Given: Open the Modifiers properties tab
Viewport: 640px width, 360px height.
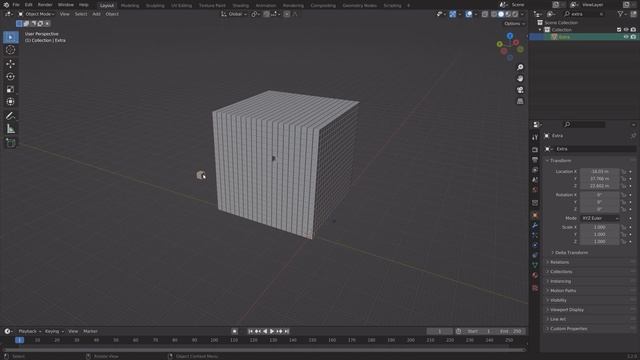Looking at the screenshot, I should tap(535, 225).
